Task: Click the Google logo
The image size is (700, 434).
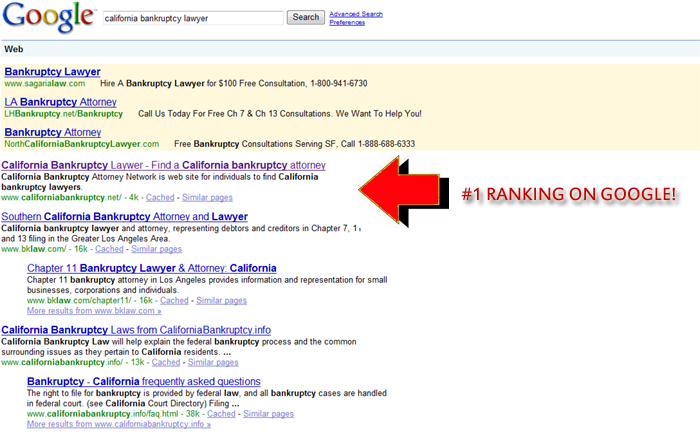Action: click(49, 17)
